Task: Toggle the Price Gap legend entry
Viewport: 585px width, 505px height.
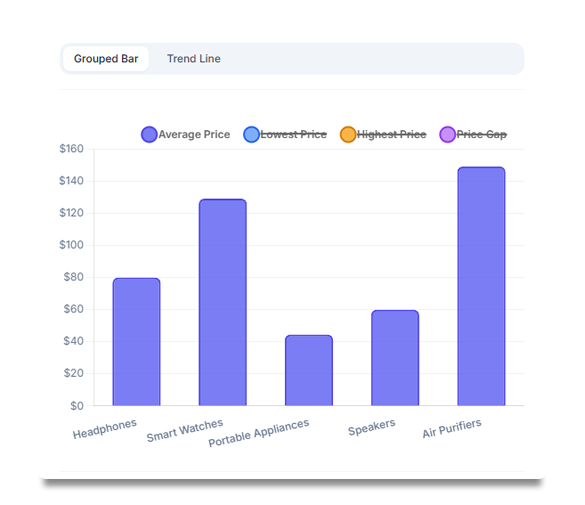Action: pos(473,134)
